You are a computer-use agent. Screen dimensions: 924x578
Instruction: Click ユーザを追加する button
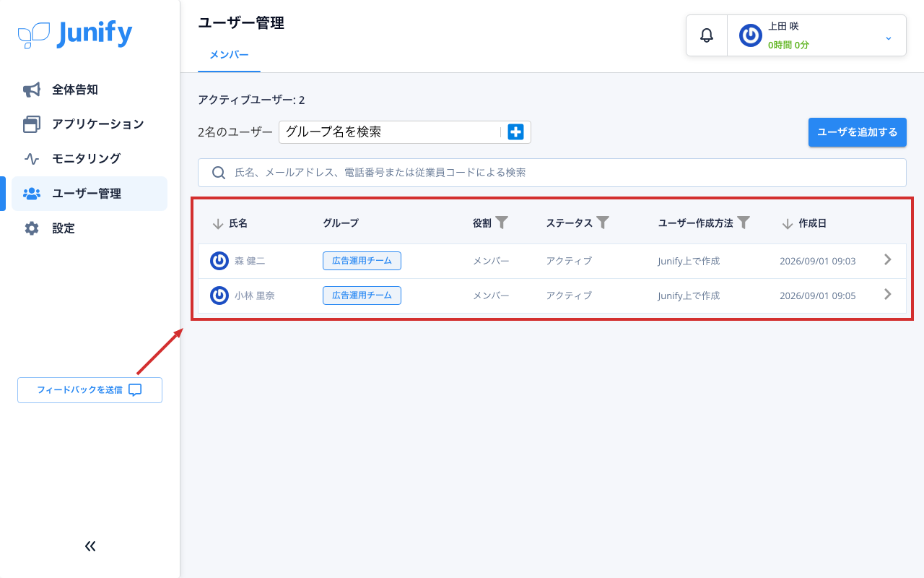point(857,132)
